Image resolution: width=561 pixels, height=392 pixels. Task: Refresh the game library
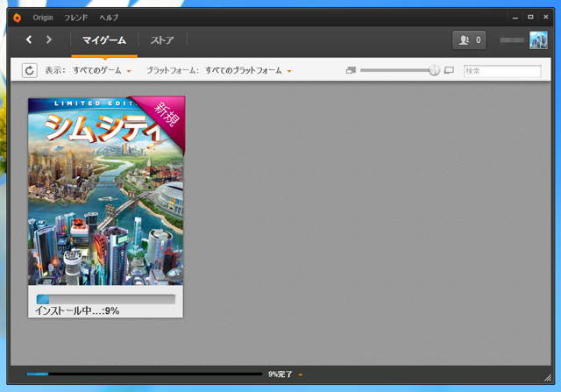click(x=29, y=70)
